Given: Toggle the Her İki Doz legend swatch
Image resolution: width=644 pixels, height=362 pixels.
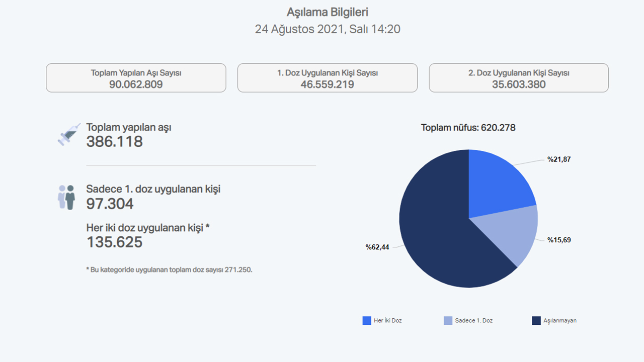Looking at the screenshot, I should [x=367, y=321].
